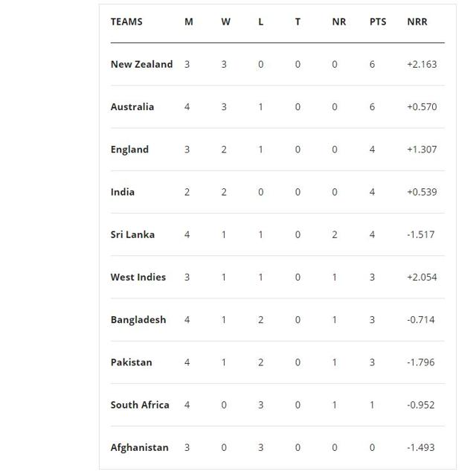Click the M column header
This screenshot has height=474, width=476.
[188, 22]
